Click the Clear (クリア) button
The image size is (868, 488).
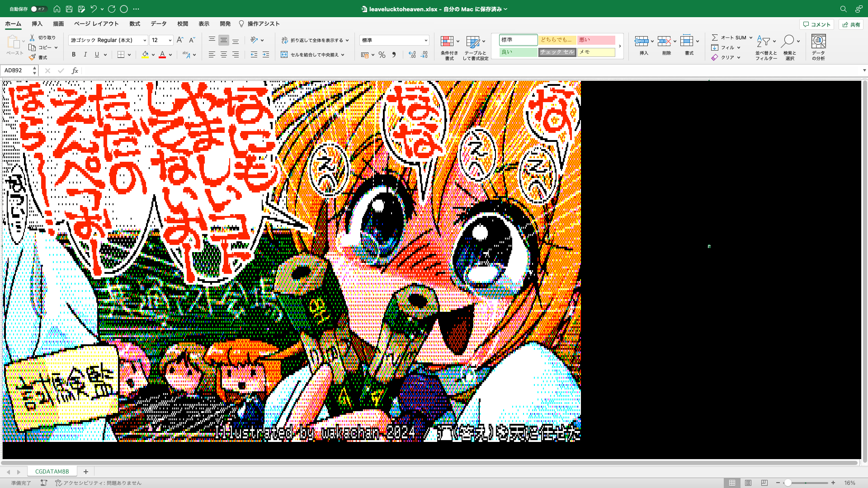point(726,57)
